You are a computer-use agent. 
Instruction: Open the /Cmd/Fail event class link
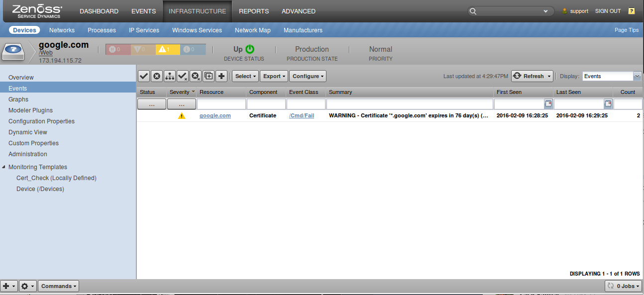302,115
